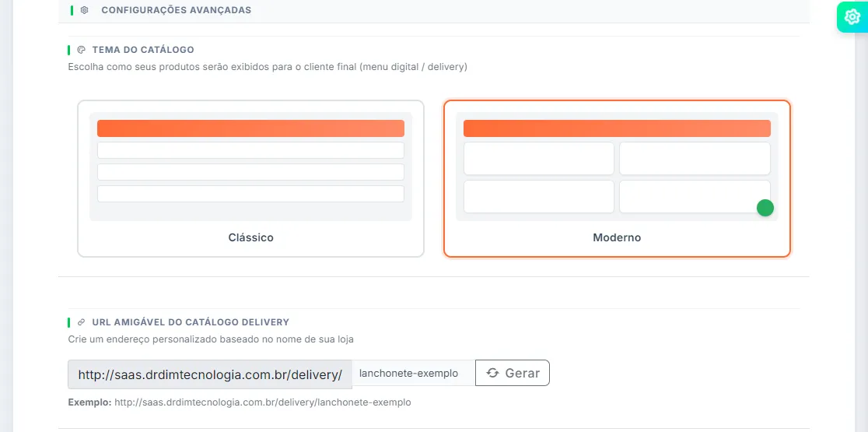Click the lanchonete-exemplo slug input field
The image size is (868, 432).
[414, 374]
